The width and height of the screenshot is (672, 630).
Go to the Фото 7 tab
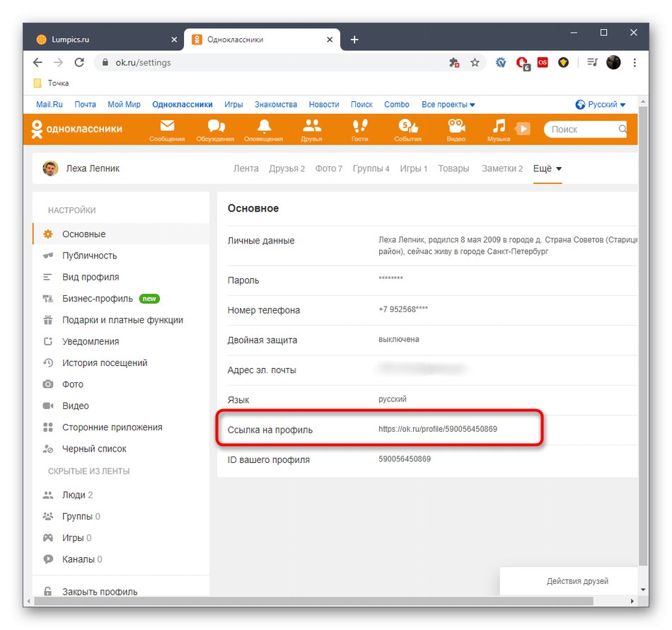pos(329,168)
